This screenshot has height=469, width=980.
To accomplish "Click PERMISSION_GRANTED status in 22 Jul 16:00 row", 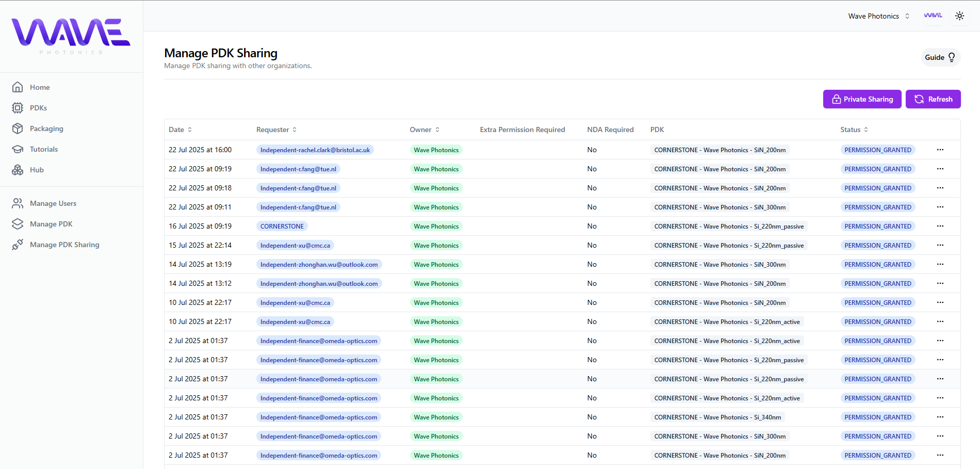I will tap(878, 150).
